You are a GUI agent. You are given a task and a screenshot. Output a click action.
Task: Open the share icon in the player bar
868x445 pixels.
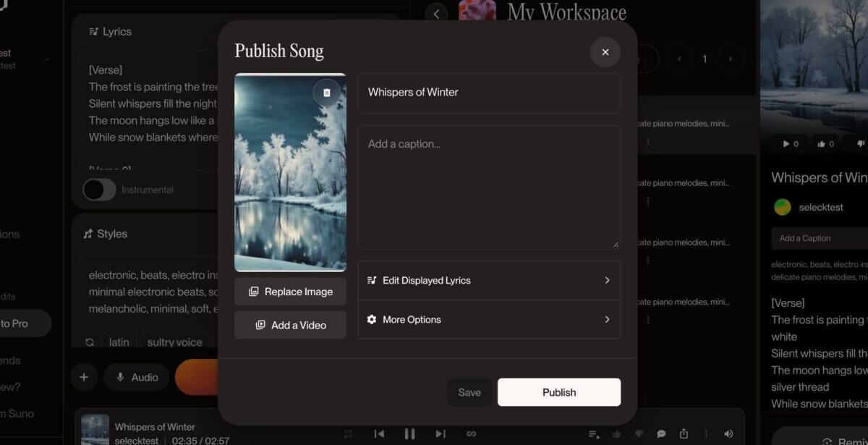684,433
